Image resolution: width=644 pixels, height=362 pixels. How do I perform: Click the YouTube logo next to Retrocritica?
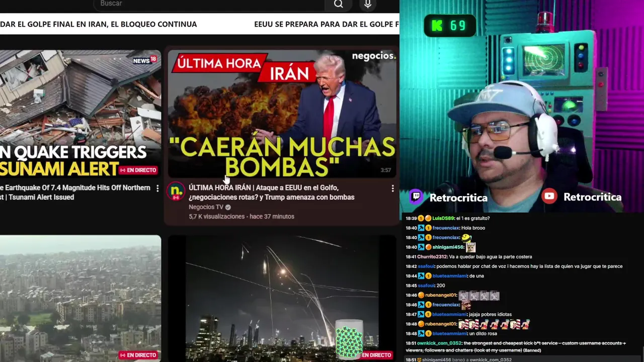click(549, 197)
